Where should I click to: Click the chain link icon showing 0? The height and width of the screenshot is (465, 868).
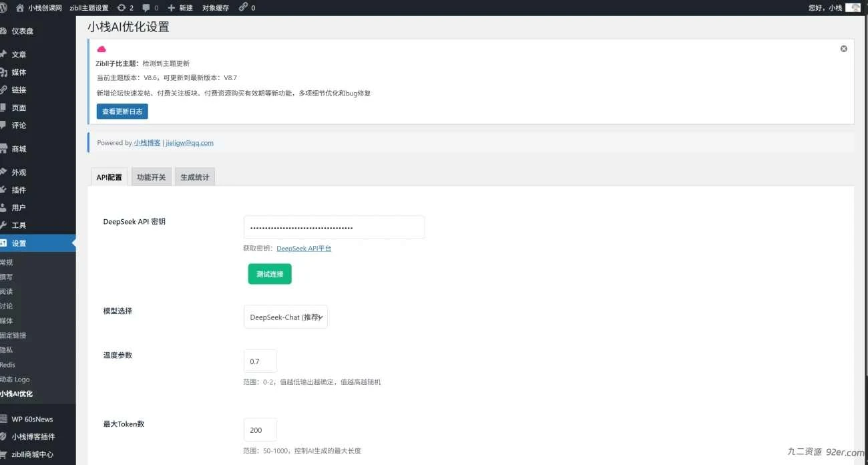(x=247, y=8)
